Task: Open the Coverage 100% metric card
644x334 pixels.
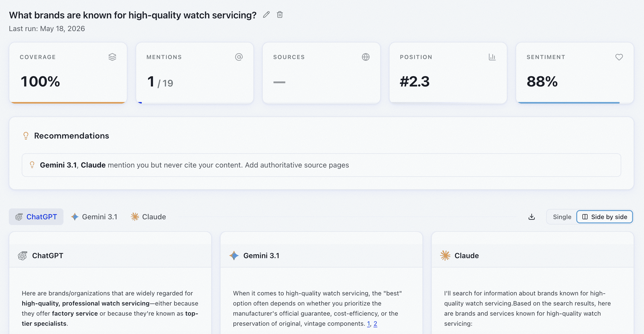Action: (x=68, y=73)
